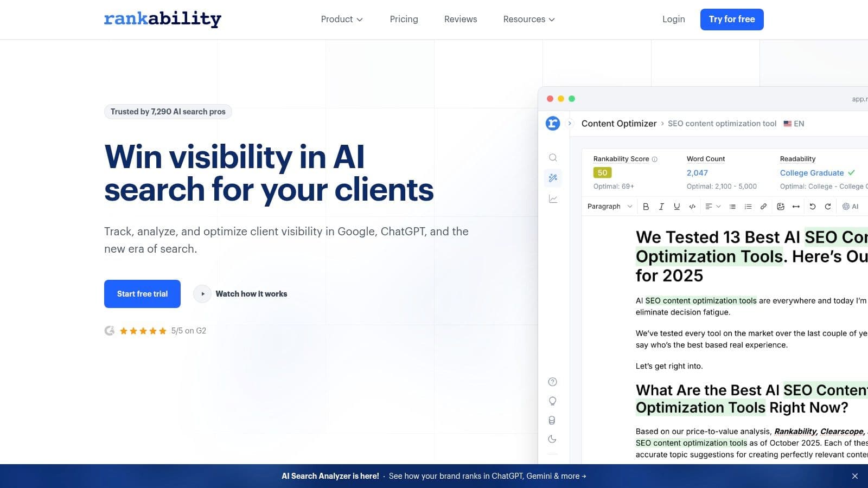Open the help icon in the sidebar
This screenshot has width=868, height=488.
tap(553, 382)
